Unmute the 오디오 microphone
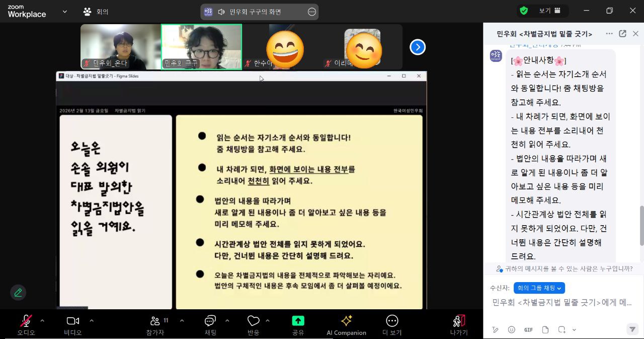644x339 pixels. click(x=26, y=321)
